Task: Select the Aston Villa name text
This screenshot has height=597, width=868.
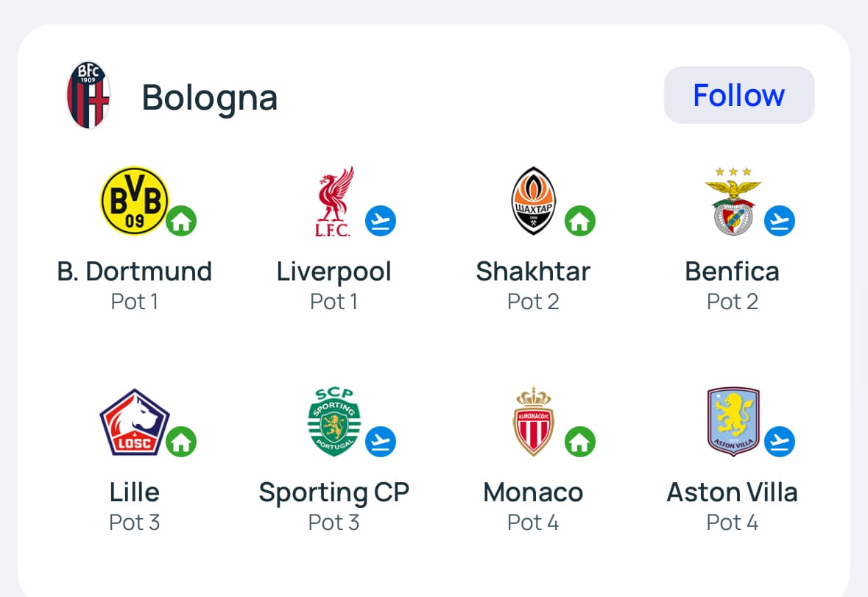Action: coord(733,492)
